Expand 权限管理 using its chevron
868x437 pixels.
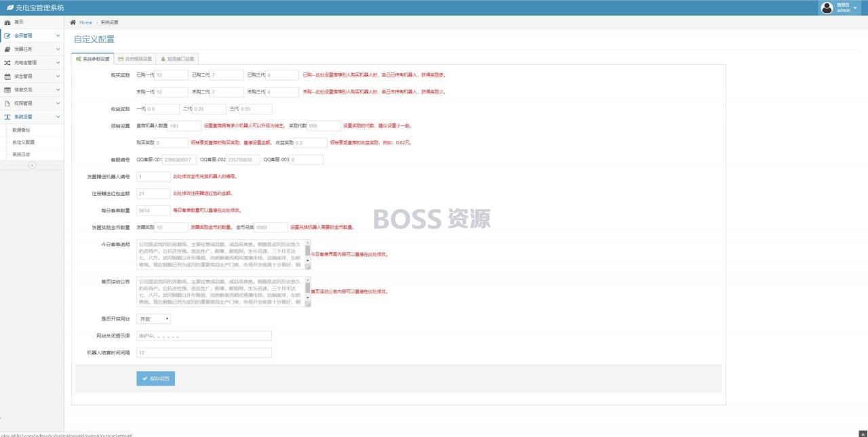(58, 103)
